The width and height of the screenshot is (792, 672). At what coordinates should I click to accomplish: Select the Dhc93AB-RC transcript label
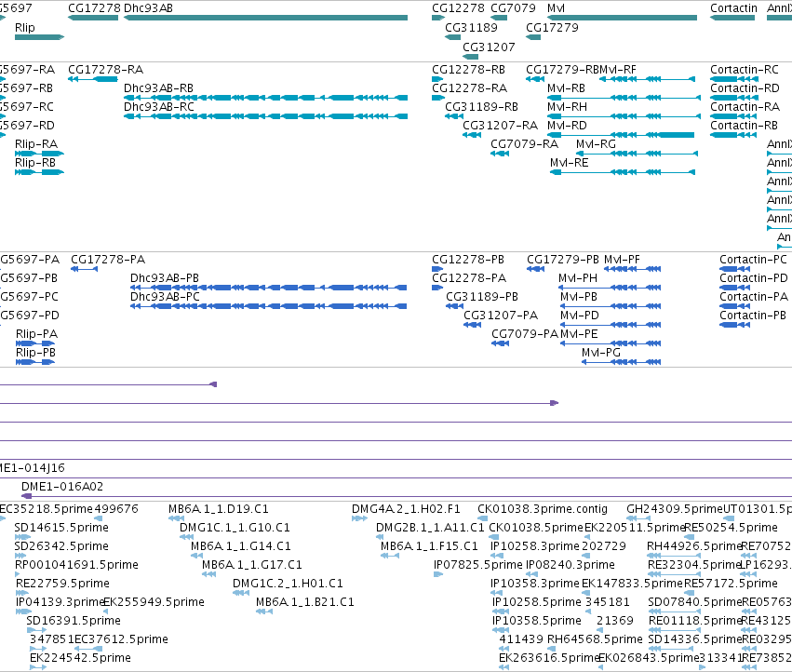[159, 107]
